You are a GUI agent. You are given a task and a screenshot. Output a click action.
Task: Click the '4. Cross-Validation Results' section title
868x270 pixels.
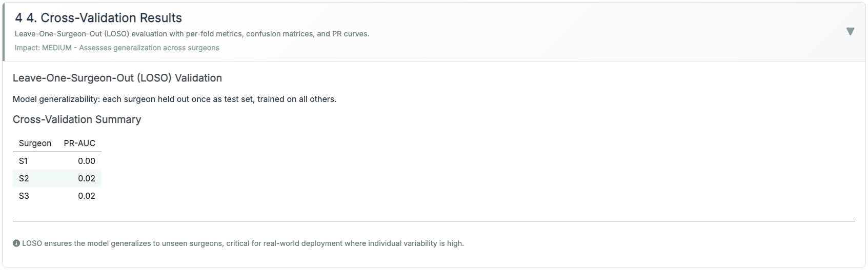point(104,18)
